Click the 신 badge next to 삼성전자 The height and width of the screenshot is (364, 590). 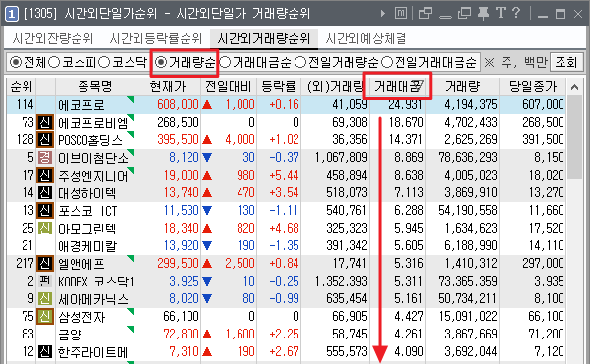(45, 317)
